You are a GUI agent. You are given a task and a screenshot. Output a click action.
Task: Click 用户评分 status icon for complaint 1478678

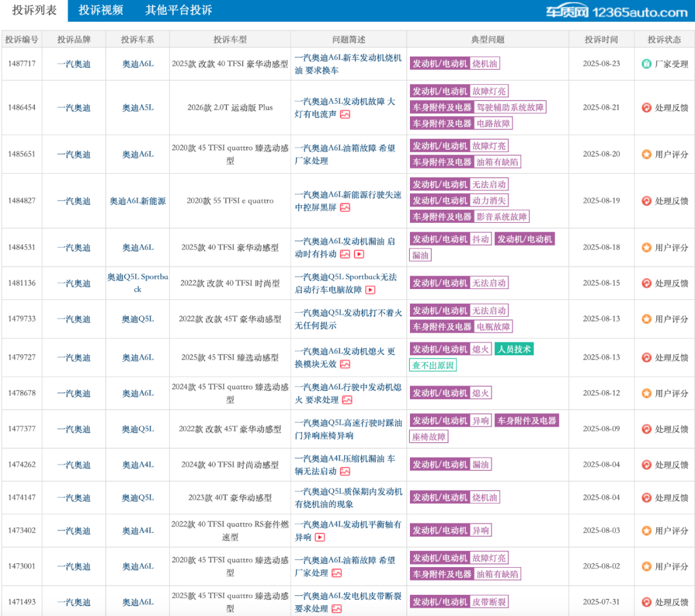tap(646, 393)
